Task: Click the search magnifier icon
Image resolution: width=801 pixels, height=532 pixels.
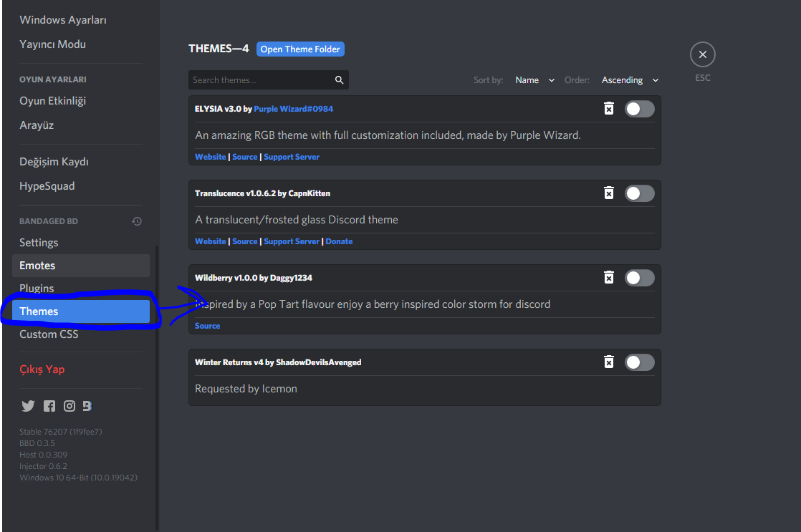Action: 339,79
